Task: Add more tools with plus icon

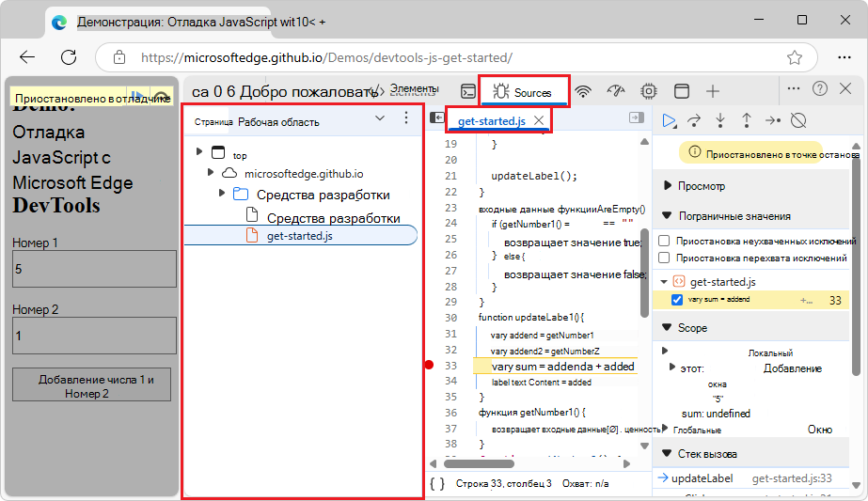Action: point(713,91)
